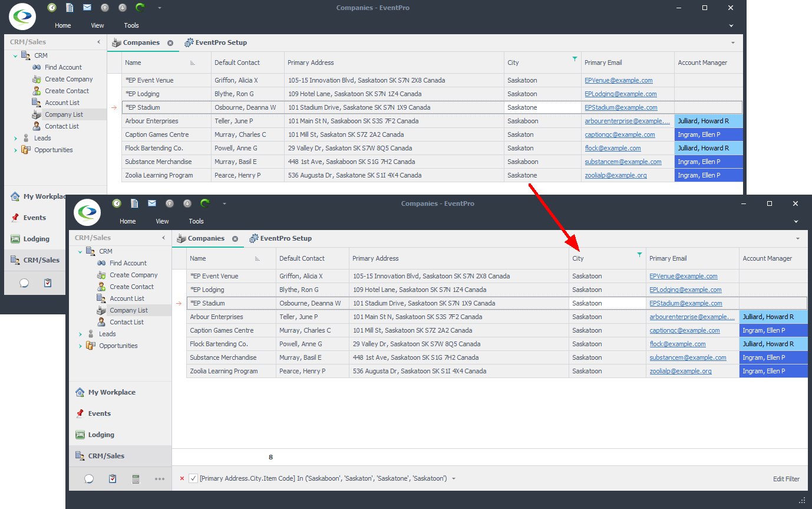Viewport: 812px width, 509px height.
Task: Collapse the CRM tree node in front window
Action: (x=80, y=252)
